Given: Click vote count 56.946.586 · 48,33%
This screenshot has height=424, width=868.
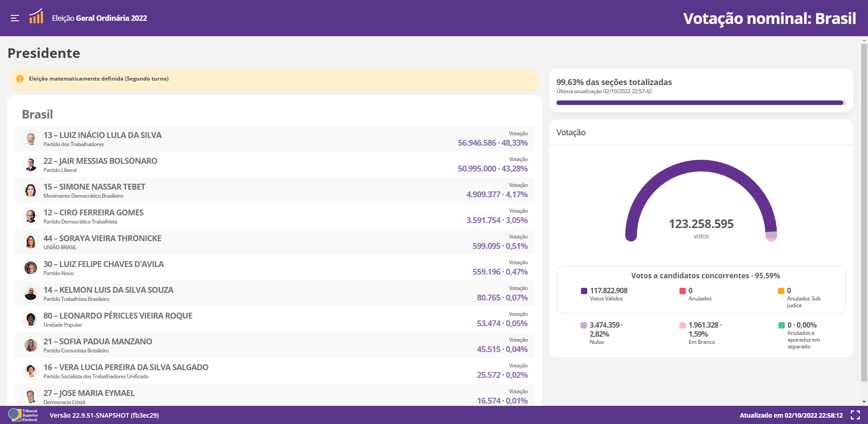Looking at the screenshot, I should coord(493,143).
